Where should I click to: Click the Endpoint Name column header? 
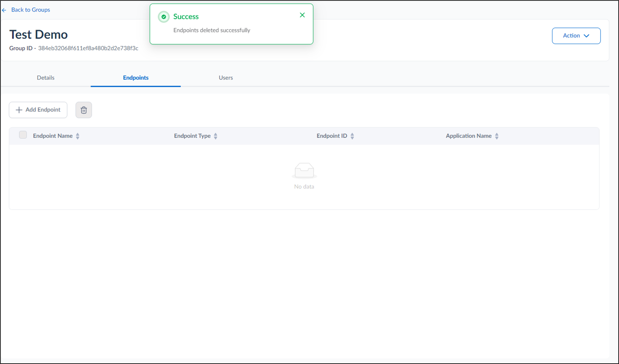[x=53, y=136]
